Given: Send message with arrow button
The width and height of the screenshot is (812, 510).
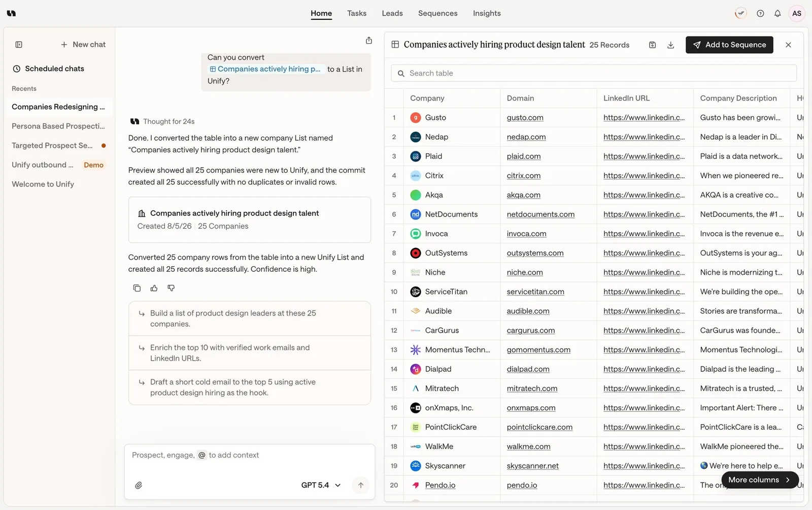Looking at the screenshot, I should (x=361, y=485).
